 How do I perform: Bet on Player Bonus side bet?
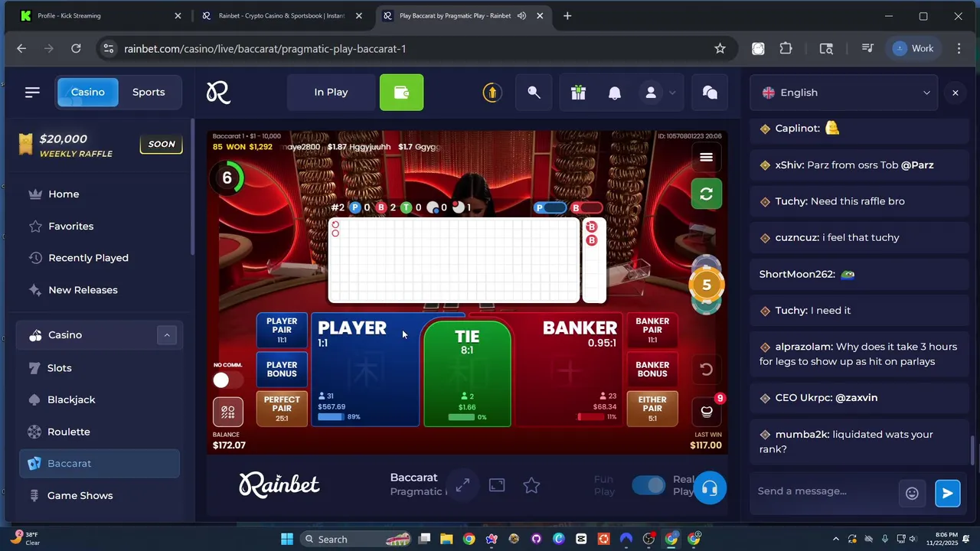coord(282,370)
